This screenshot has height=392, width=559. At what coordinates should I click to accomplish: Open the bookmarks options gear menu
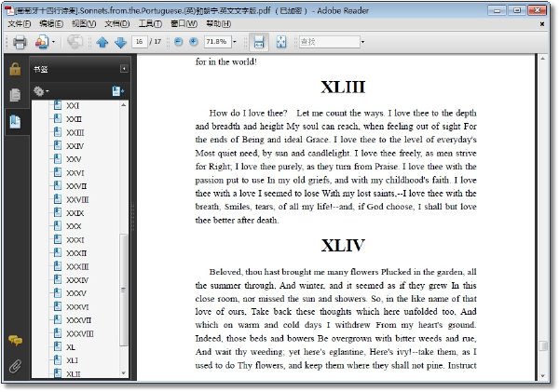coord(41,91)
